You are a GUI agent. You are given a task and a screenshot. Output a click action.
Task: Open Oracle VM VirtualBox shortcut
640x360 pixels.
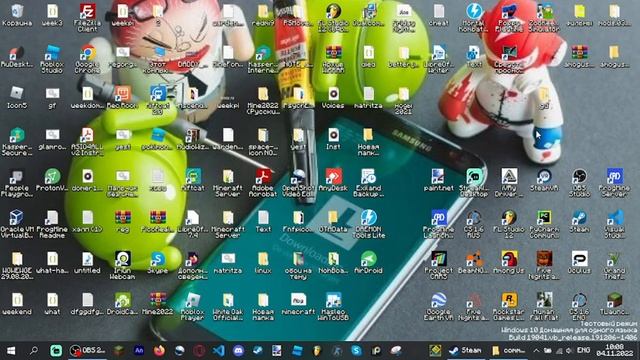point(17,224)
